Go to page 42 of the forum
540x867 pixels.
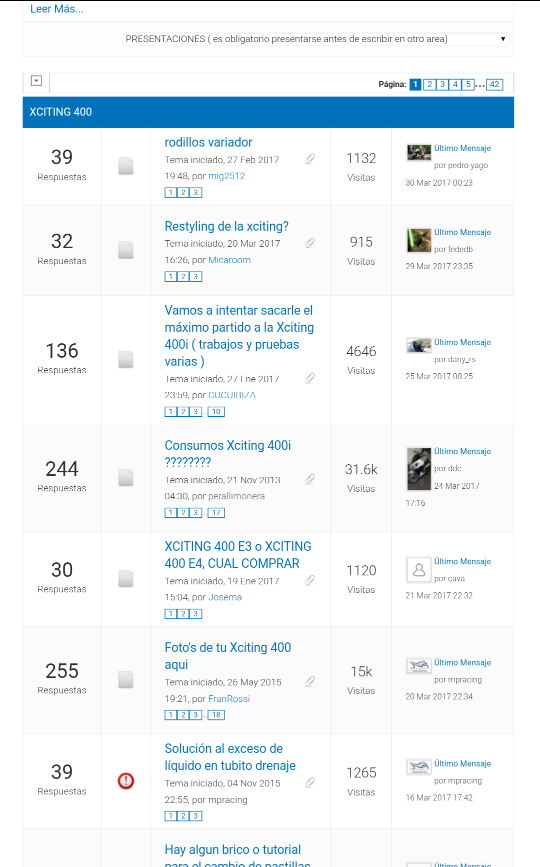pyautogui.click(x=495, y=85)
